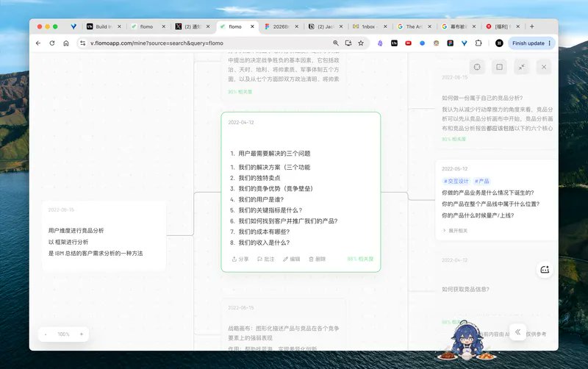Image resolution: width=588 pixels, height=369 pixels.
Task: Click the browser back arrow
Action: pyautogui.click(x=38, y=43)
